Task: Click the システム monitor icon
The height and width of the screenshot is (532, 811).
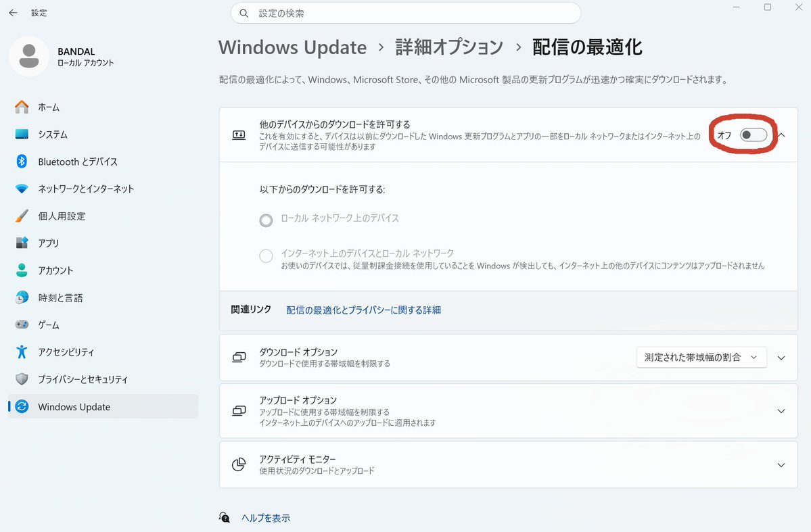Action: 22,135
